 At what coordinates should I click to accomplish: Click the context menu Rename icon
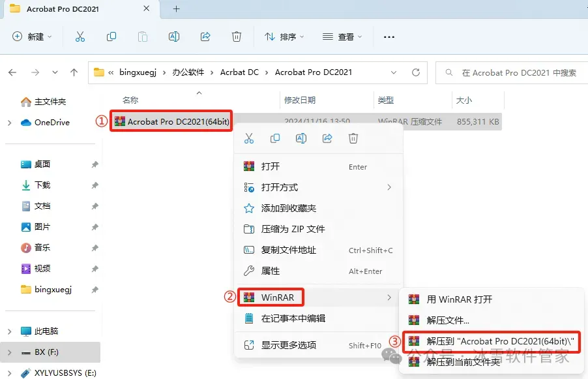301,138
